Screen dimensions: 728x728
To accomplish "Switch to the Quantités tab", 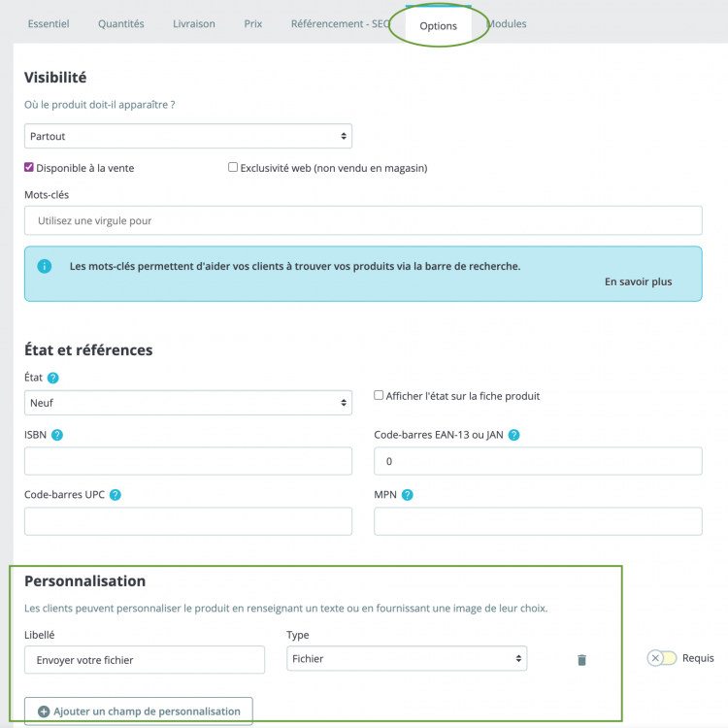I will coord(120,24).
